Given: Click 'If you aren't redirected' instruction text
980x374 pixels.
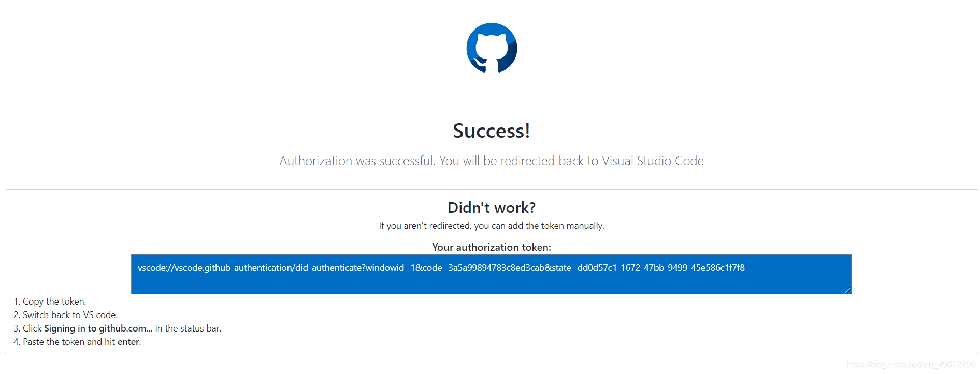Looking at the screenshot, I should click(x=491, y=225).
